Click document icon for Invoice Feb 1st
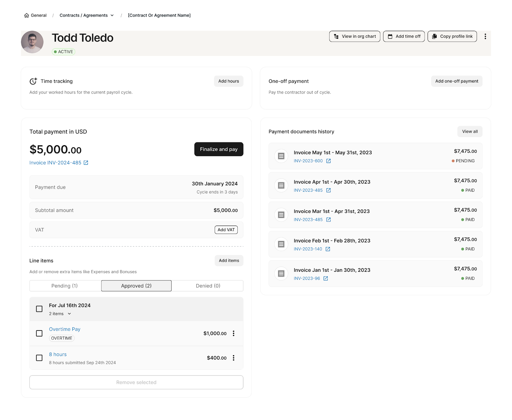 point(281,244)
